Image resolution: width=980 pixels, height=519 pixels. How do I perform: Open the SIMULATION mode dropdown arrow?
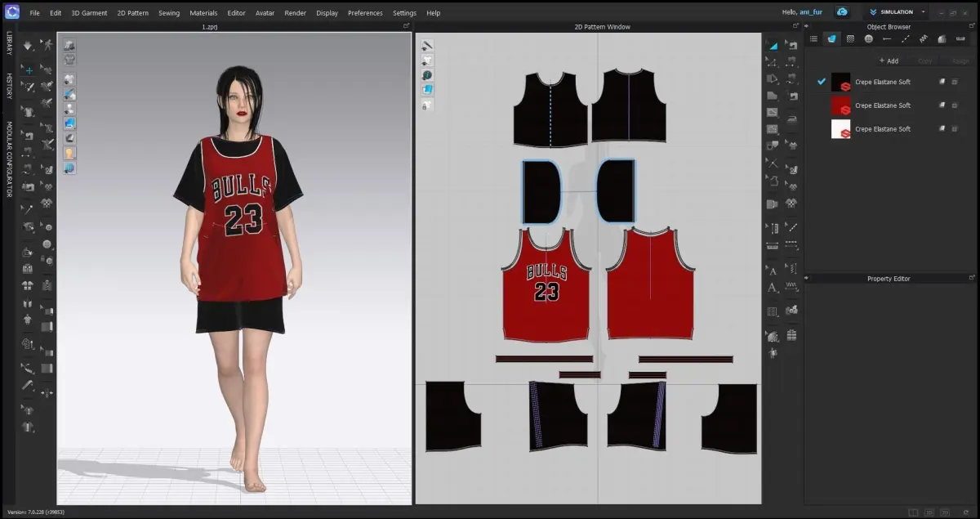click(x=923, y=12)
